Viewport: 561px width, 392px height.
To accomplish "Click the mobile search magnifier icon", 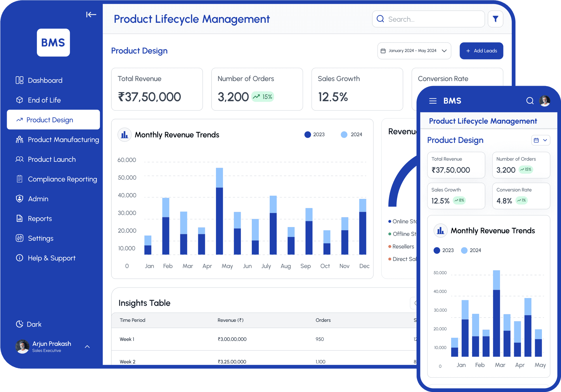I will (530, 101).
